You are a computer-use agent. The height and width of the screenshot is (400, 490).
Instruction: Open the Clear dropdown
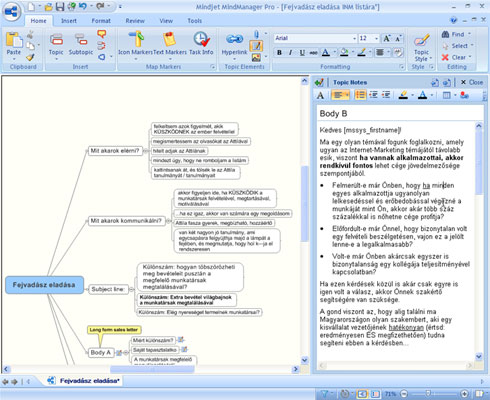pyautogui.click(x=456, y=57)
